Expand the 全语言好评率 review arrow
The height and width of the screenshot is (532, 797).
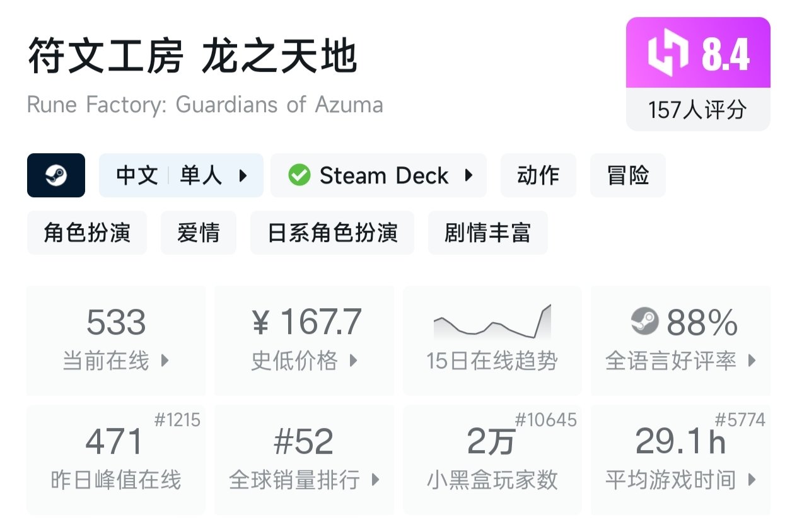(752, 361)
